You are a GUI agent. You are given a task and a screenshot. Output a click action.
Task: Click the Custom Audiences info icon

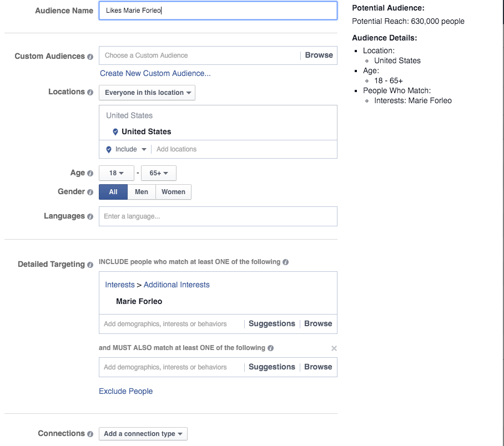90,57
